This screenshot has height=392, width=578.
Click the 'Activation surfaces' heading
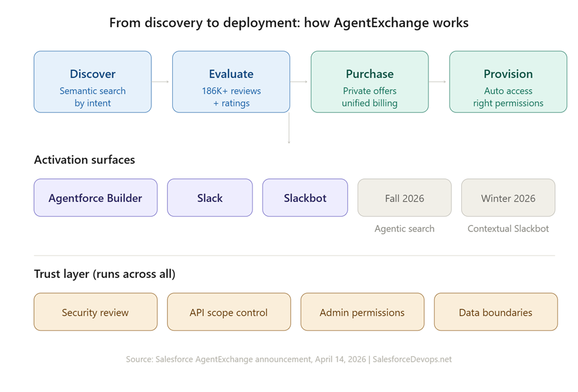(85, 160)
